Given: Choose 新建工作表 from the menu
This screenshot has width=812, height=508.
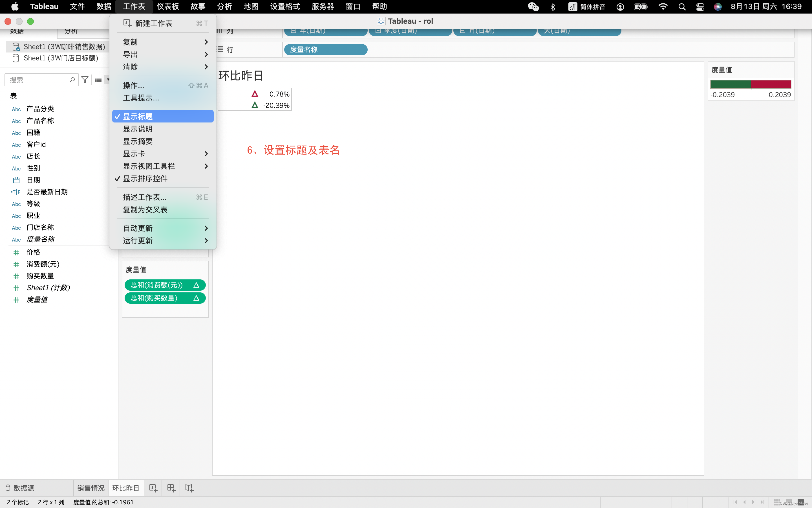Looking at the screenshot, I should [x=163, y=23].
